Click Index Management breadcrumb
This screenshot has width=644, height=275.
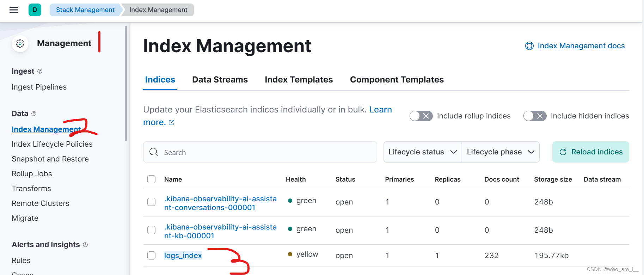pos(158,10)
